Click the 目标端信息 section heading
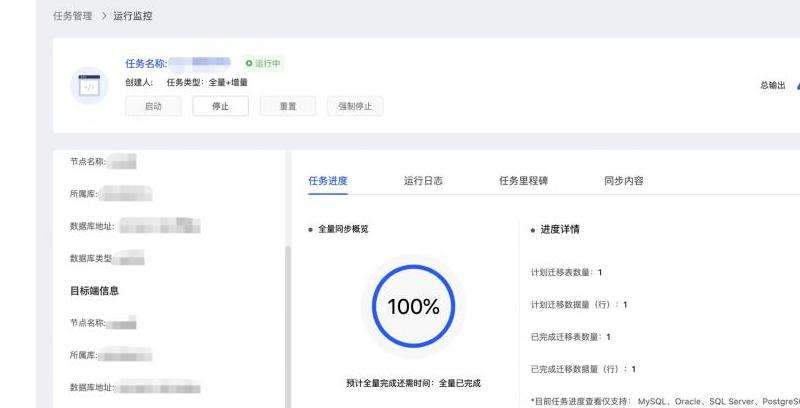 pyautogui.click(x=95, y=291)
